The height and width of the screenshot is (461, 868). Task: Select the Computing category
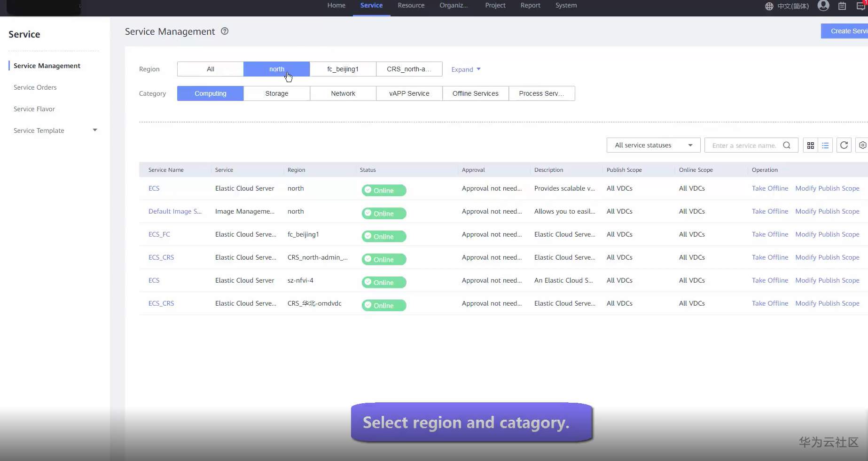[211, 93]
